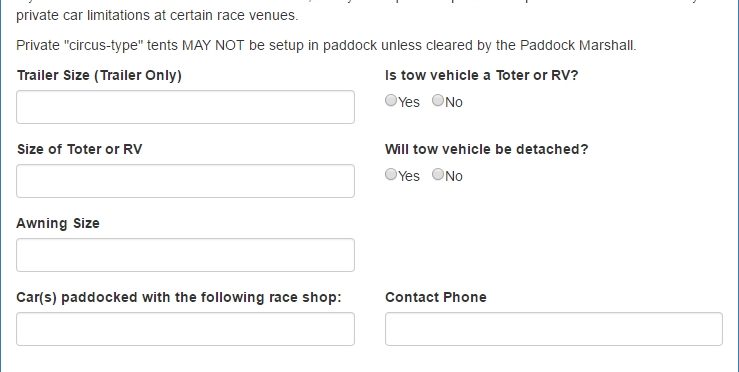Image resolution: width=739 pixels, height=372 pixels.
Task: Click the "Is tow vehicle a Toter or RV?" heading
Action: pos(481,75)
